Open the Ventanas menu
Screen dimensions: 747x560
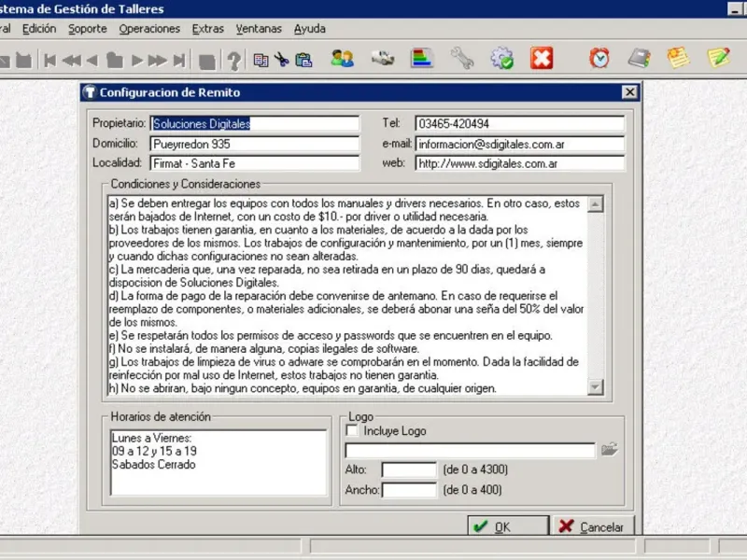click(x=259, y=29)
